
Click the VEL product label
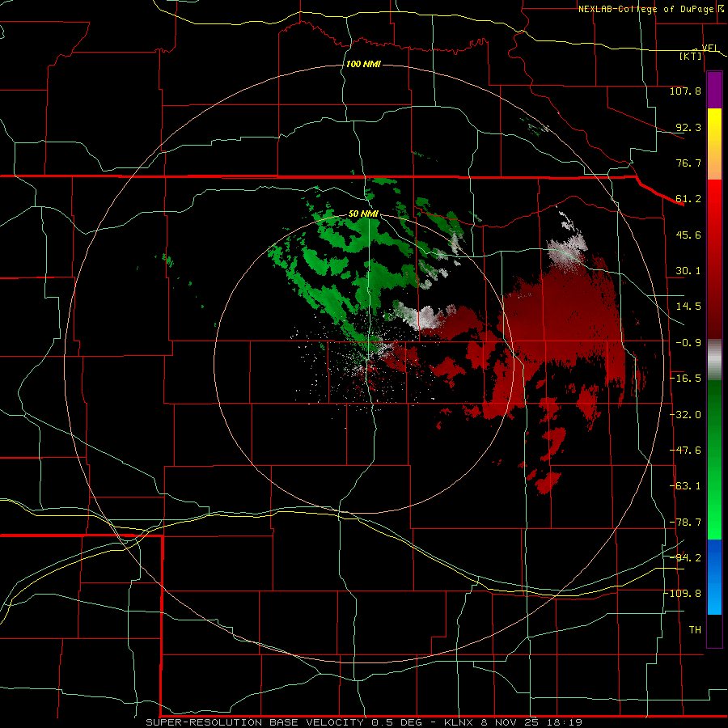709,48
